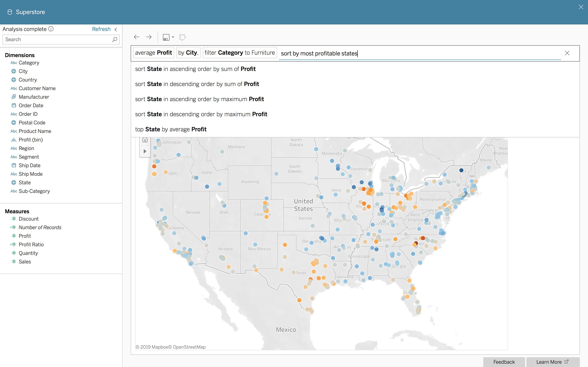The image size is (588, 367).
Task: Click the Refresh analysis button
Action: (x=101, y=29)
